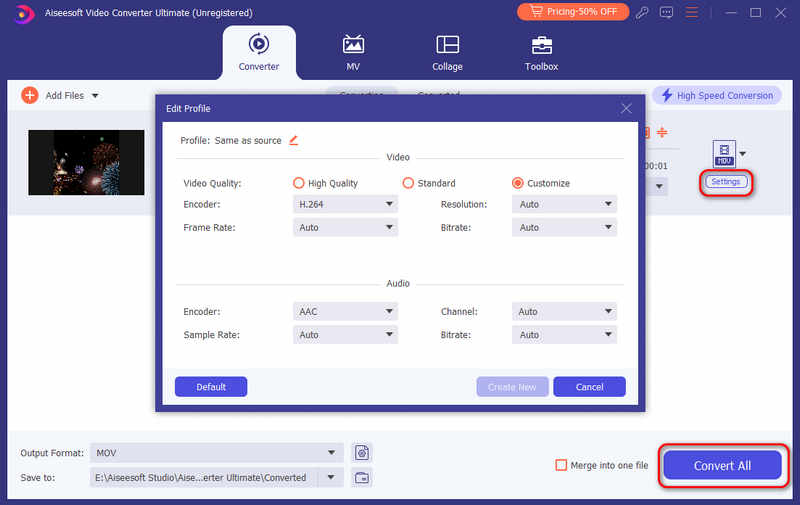The height and width of the screenshot is (505, 800).
Task: Toggle Merge into one file checkbox
Action: click(561, 465)
